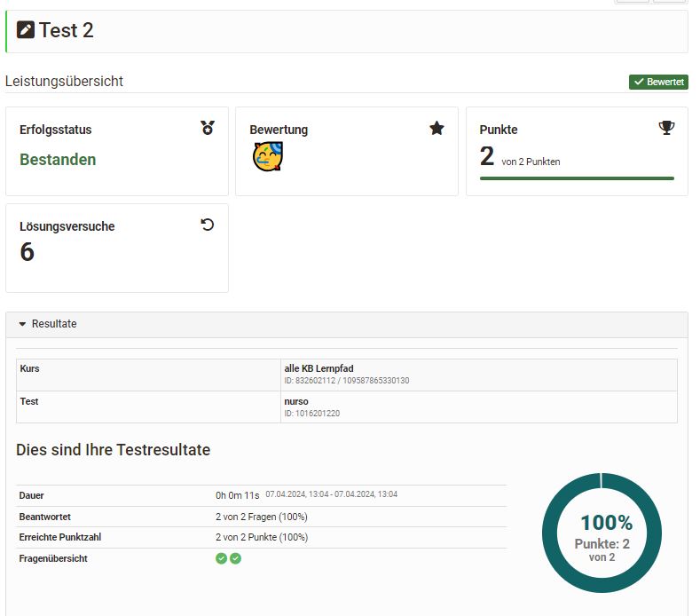Click the medal icon in Erfolgsstatus card

[208, 129]
